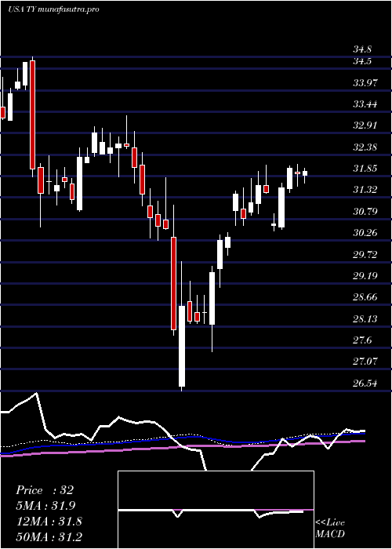Click the long white candle bottoming near 26.54
The image size is (392, 549).
pos(182,346)
